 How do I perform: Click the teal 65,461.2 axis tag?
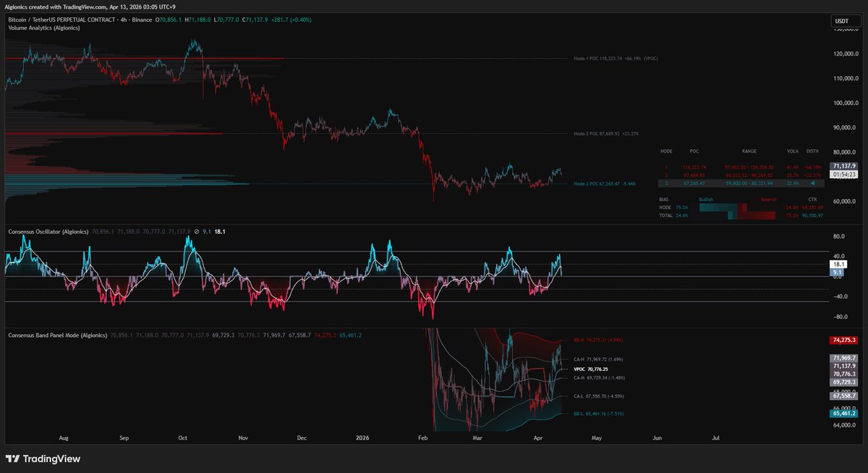pyautogui.click(x=843, y=414)
